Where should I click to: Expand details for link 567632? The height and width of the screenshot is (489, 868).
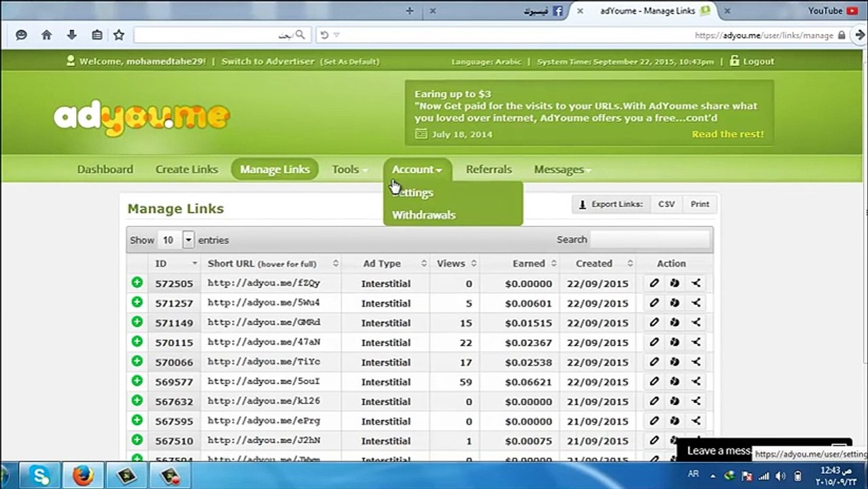coord(137,401)
